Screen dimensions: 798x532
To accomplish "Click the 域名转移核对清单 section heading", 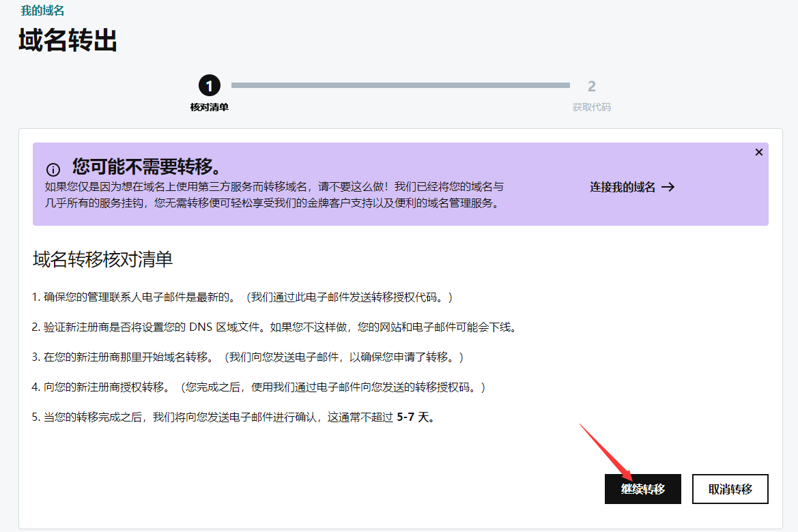I will click(x=102, y=259).
